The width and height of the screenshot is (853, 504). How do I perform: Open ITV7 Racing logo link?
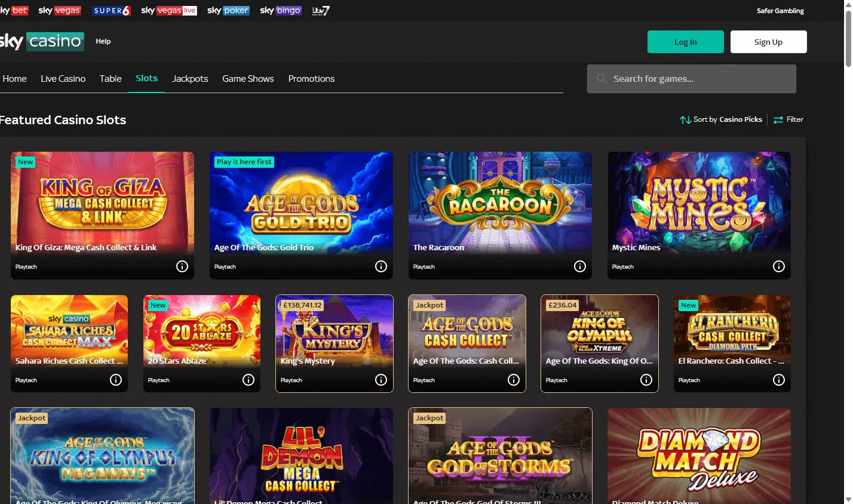click(x=321, y=11)
